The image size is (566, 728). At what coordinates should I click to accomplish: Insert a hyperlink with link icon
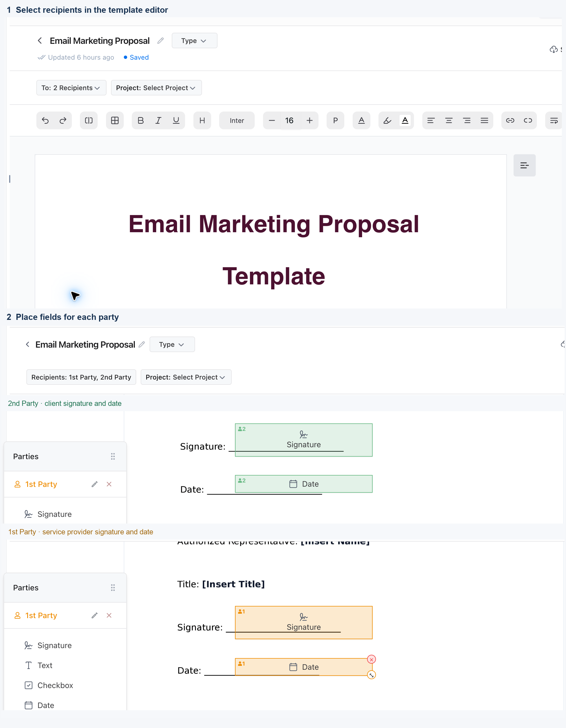coord(510,120)
